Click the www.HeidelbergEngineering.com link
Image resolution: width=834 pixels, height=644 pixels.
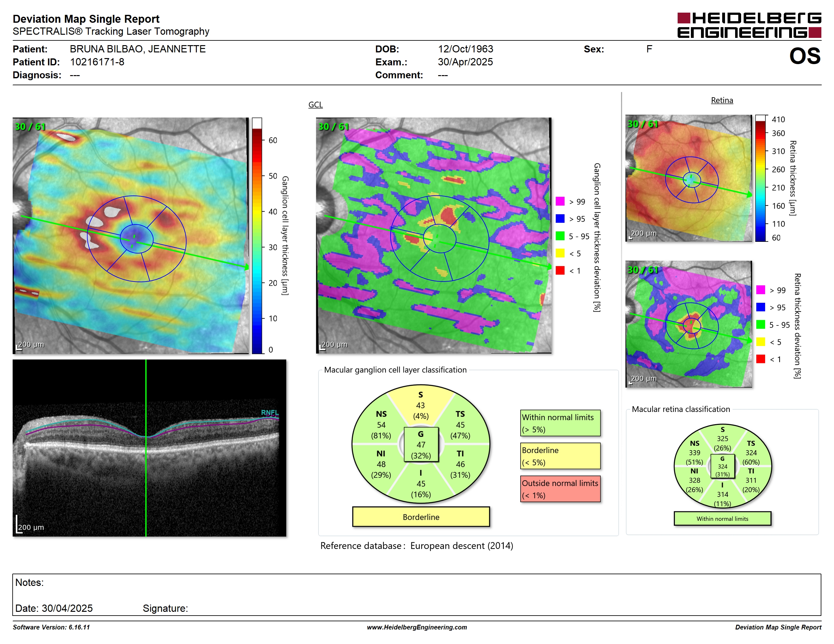pos(417,627)
